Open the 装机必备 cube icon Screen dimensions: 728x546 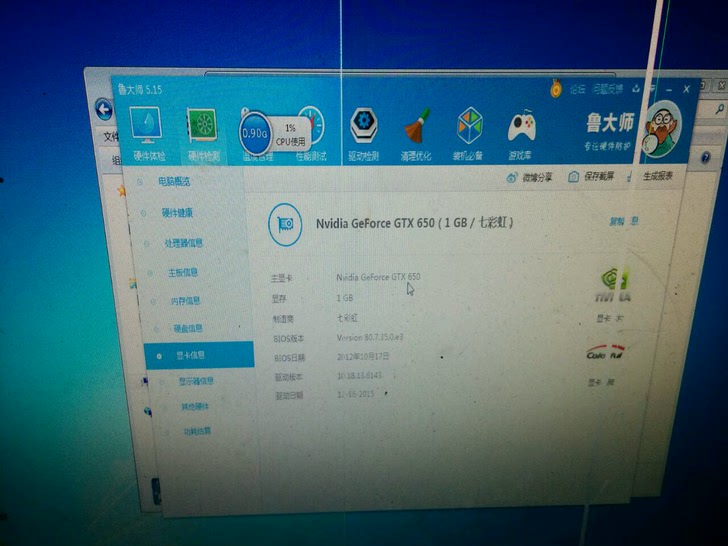469,127
